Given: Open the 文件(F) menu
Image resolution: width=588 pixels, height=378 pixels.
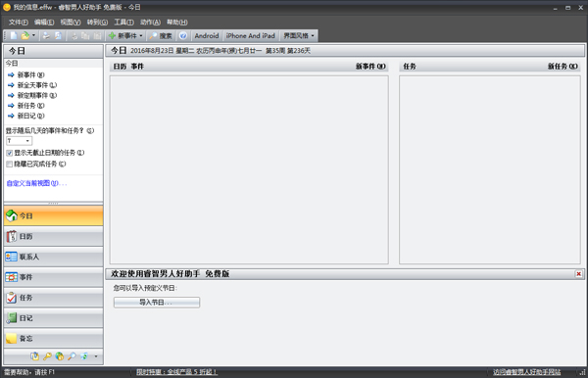Looking at the screenshot, I should [x=19, y=23].
